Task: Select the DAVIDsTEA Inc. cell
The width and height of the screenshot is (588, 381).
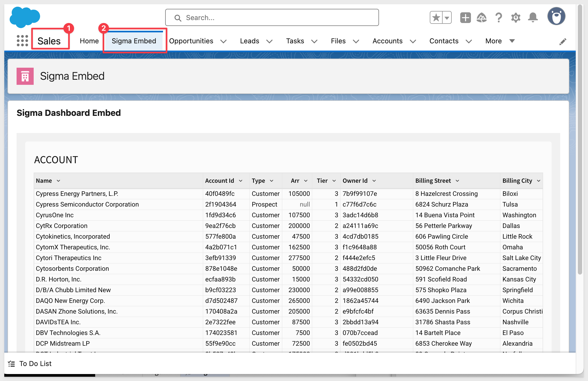Action: coord(118,322)
